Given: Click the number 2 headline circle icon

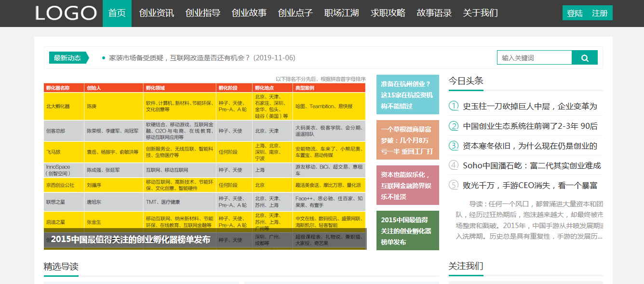Looking at the screenshot, I should click(454, 126).
